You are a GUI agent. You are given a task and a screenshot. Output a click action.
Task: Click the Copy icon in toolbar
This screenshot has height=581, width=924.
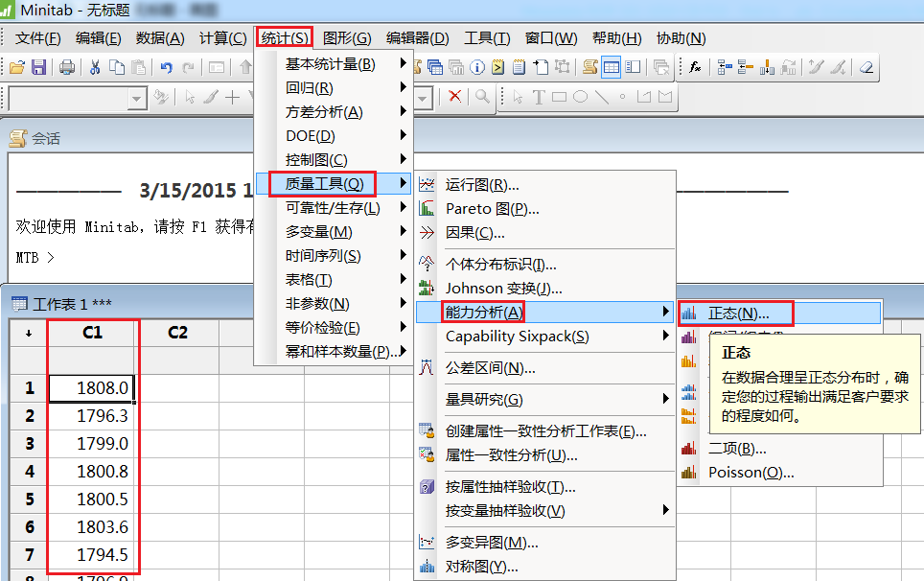(117, 67)
